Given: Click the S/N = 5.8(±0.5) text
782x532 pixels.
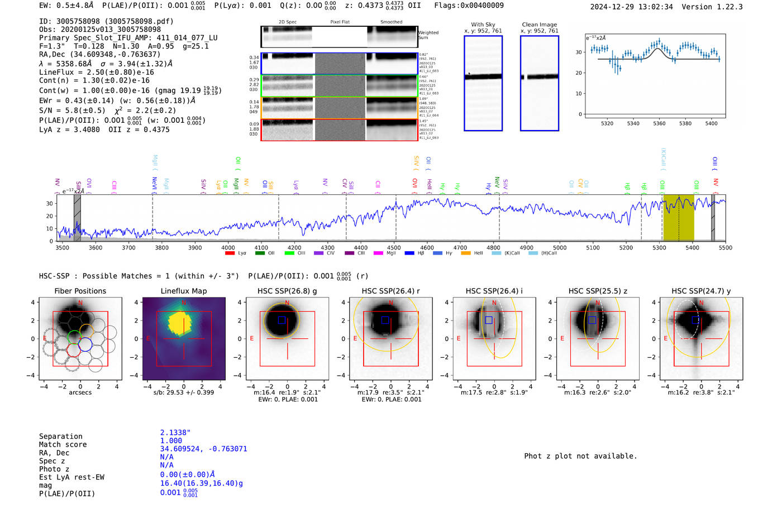Looking at the screenshot, I should coord(72,111).
